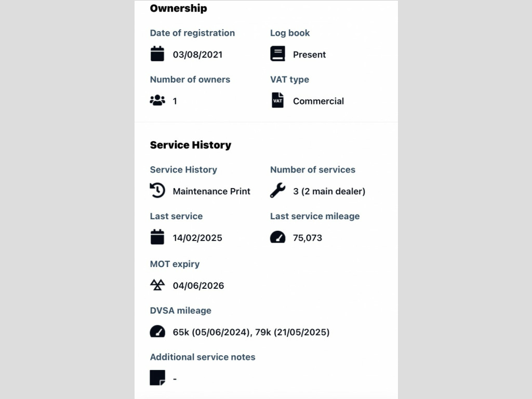The width and height of the screenshot is (532, 399).
Task: Click the speedometer icon beside 75,073
Action: tap(277, 237)
